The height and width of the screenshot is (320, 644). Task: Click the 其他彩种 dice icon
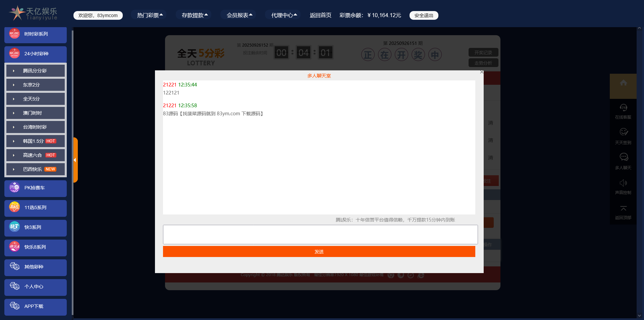(14, 266)
